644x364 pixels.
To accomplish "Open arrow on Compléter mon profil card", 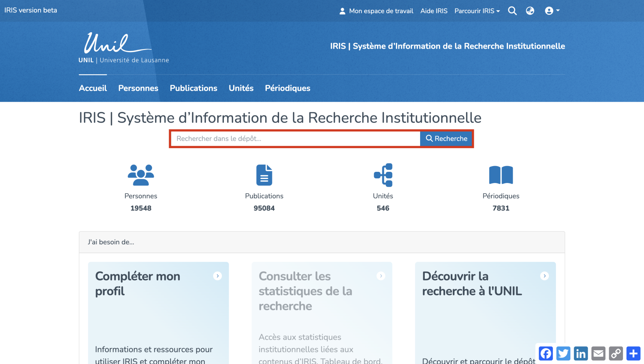I will [x=217, y=276].
